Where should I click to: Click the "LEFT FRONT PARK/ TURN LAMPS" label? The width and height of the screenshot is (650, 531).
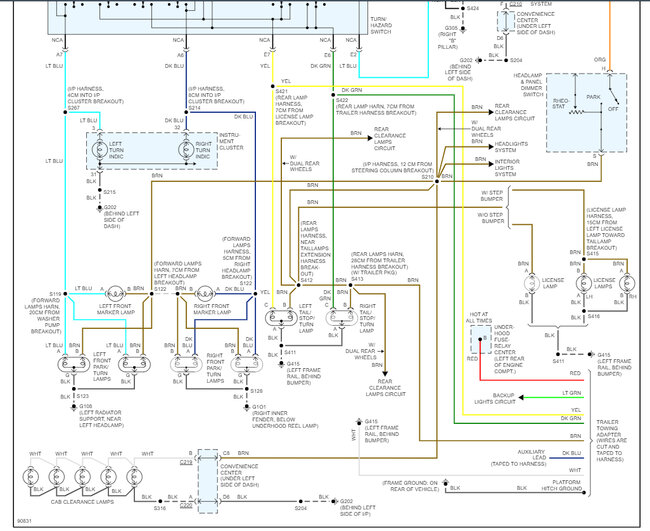tap(102, 367)
